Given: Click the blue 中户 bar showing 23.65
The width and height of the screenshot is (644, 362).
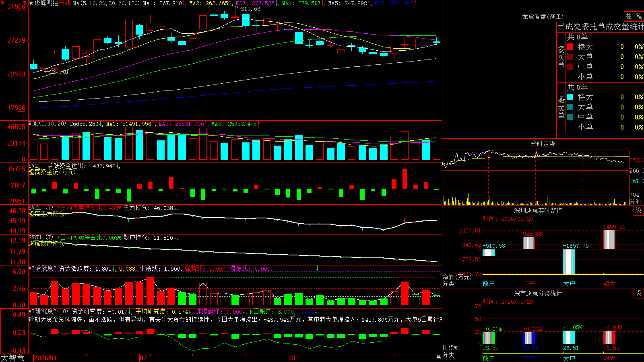Looking at the screenshot, I should coord(529,338).
